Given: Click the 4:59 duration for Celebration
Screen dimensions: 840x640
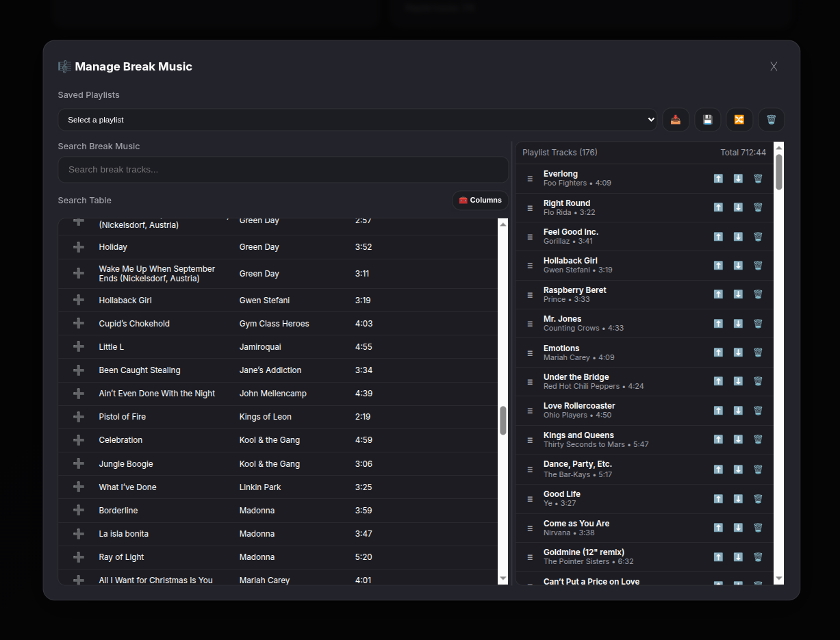Looking at the screenshot, I should (364, 440).
